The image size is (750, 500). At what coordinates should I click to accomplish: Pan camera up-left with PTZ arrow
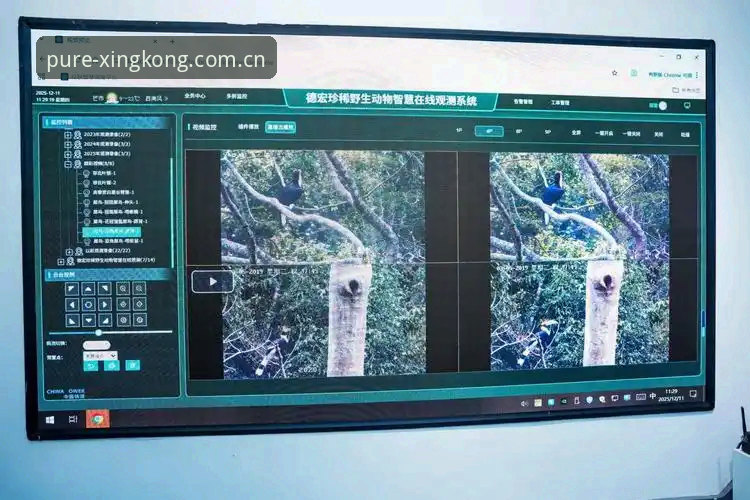(72, 289)
